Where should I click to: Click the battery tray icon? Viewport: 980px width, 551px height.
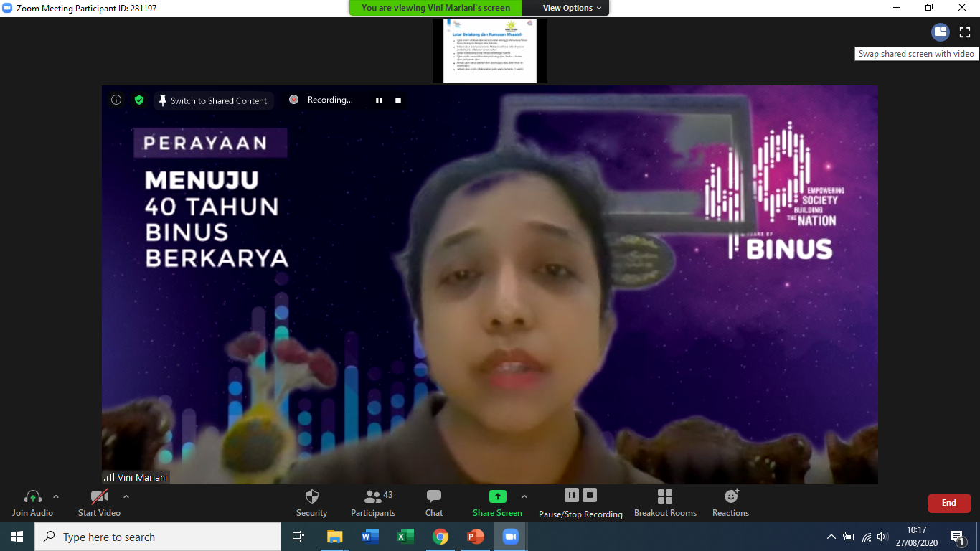pyautogui.click(x=849, y=537)
